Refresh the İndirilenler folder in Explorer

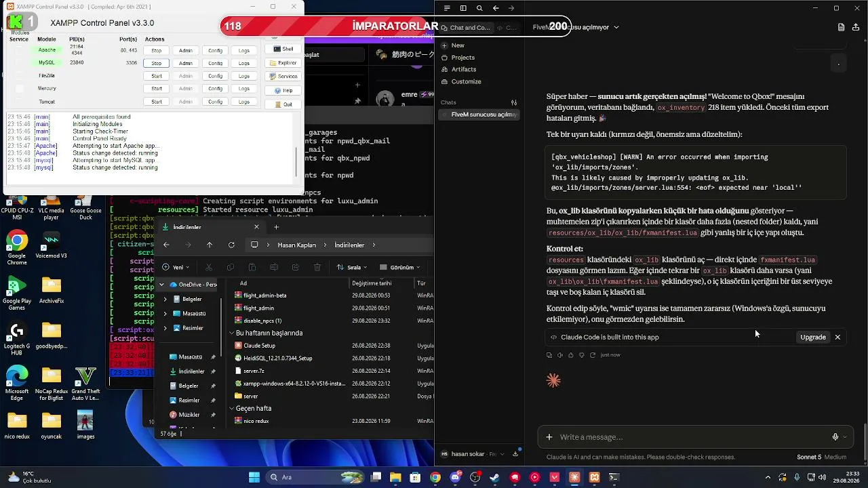[231, 245]
